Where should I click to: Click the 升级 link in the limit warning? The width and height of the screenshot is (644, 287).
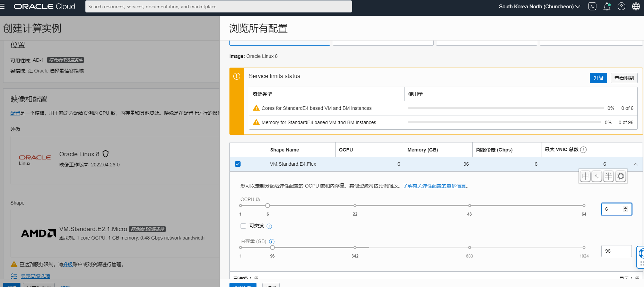point(68,264)
